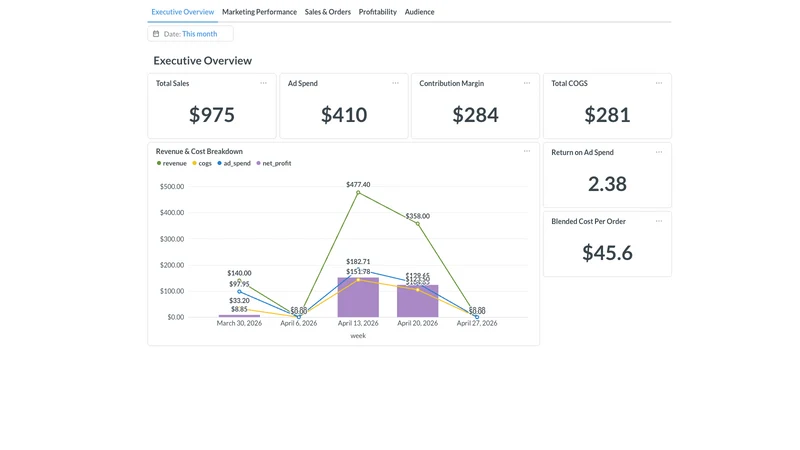Click the $284 Contribution Margin value
Image resolution: width=800 pixels, height=450 pixels.
coord(476,115)
